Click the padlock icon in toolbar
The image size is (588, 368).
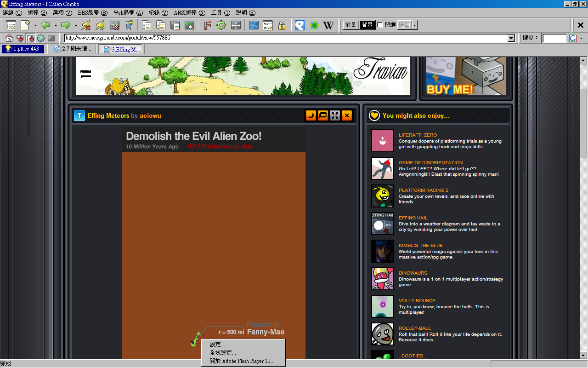[x=282, y=25]
